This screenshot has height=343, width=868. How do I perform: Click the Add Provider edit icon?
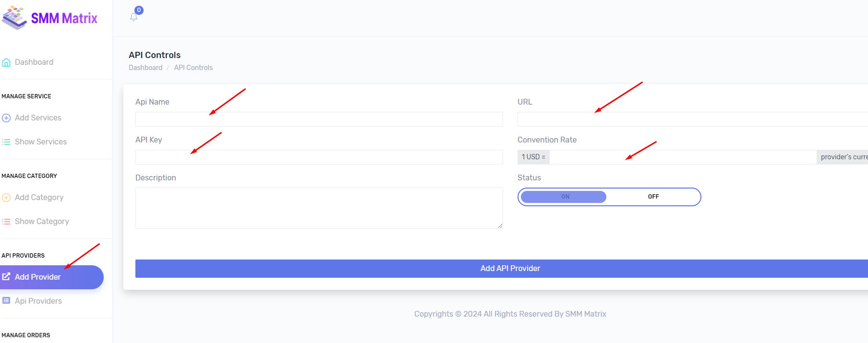pyautogui.click(x=6, y=277)
